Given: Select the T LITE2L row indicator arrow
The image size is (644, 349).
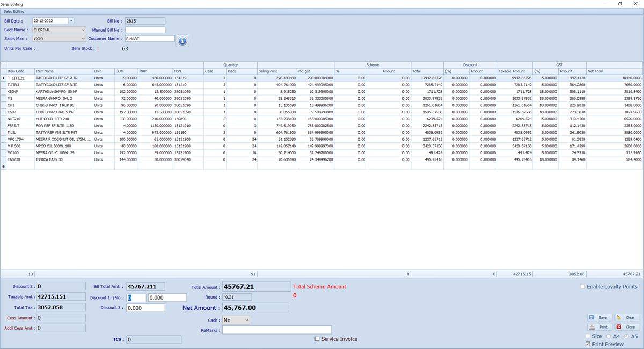Looking at the screenshot, I should tap(3, 78).
